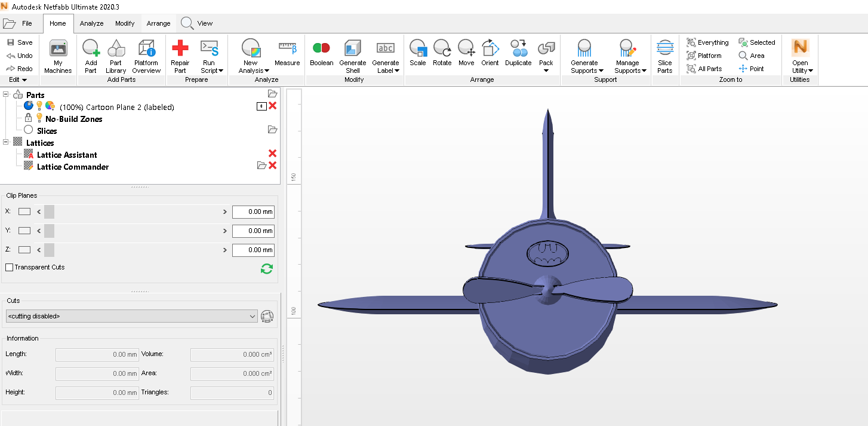Viewport: 868px width, 426px height.
Task: Toggle visibility of Cartoon Plane 2 part
Action: pyautogui.click(x=41, y=105)
